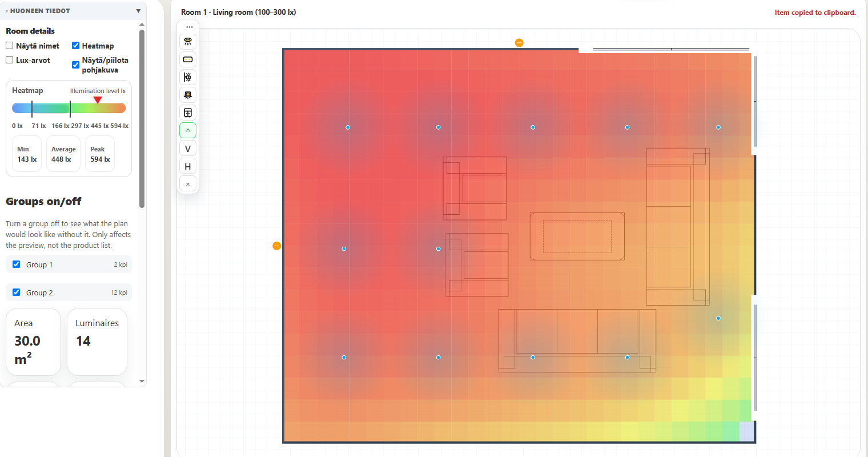Click the 'Illumination level lx' label
Image resolution: width=868 pixels, height=457 pixels.
point(98,91)
